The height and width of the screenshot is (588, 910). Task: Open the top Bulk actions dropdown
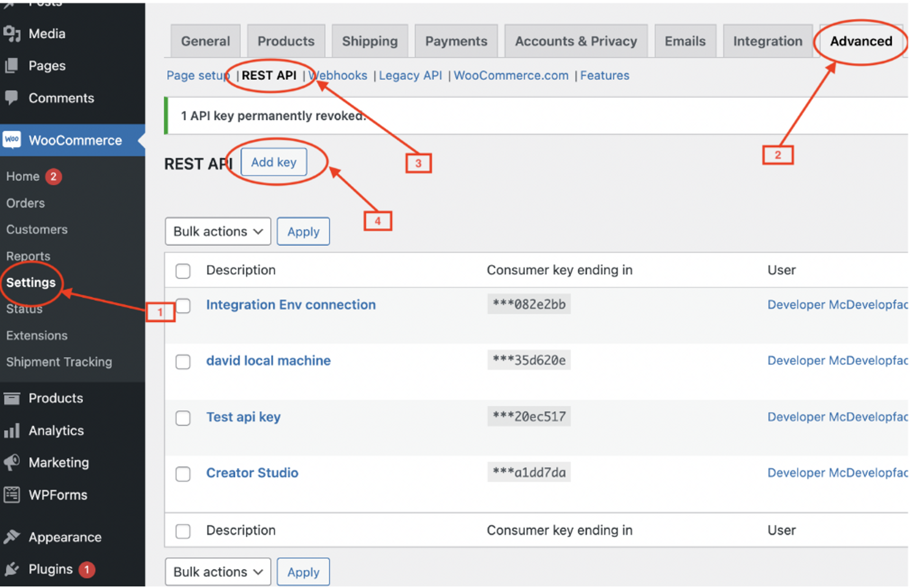(218, 231)
